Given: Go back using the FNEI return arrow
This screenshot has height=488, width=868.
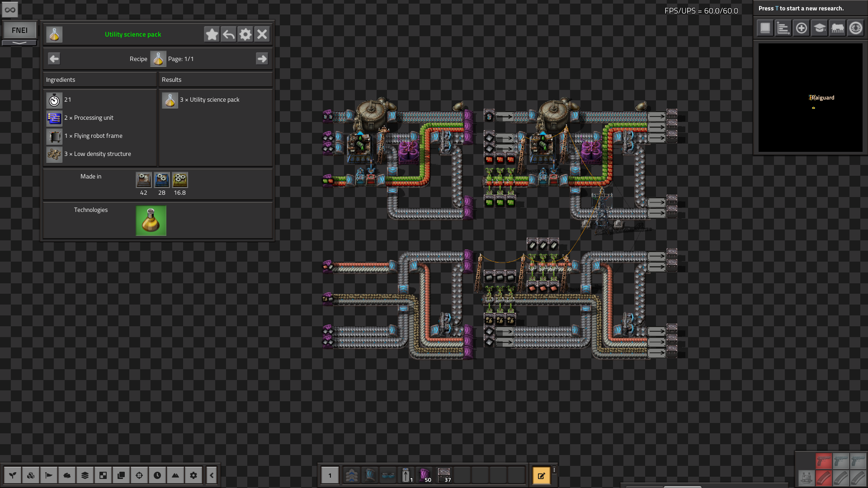Looking at the screenshot, I should 229,34.
